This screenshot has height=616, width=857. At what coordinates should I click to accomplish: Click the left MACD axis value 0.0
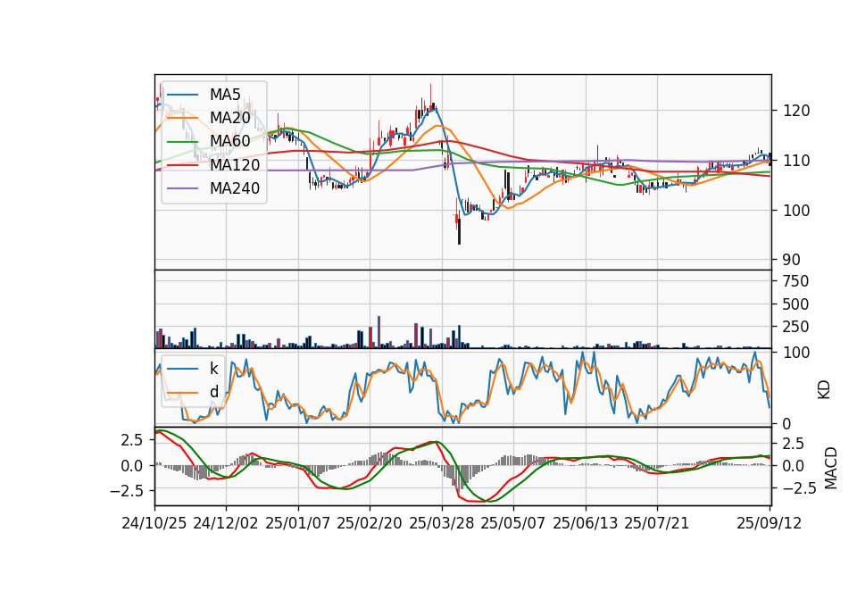click(132, 466)
